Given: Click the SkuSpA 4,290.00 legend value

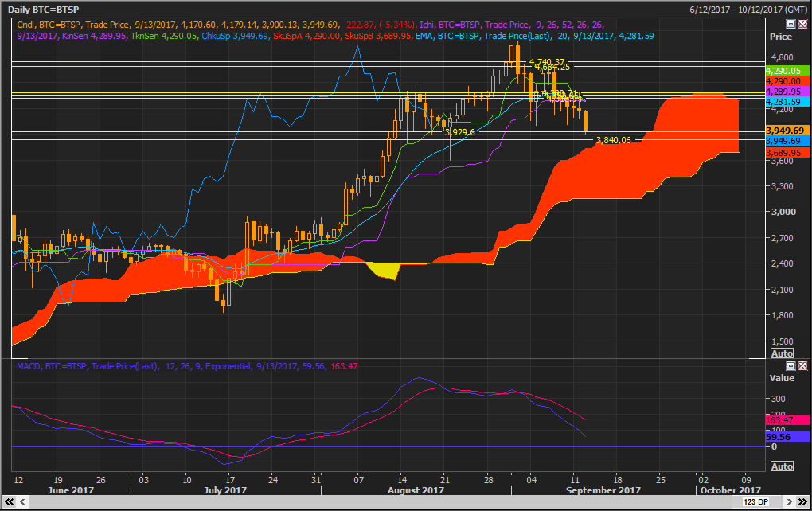Looking at the screenshot, I should click(306, 36).
